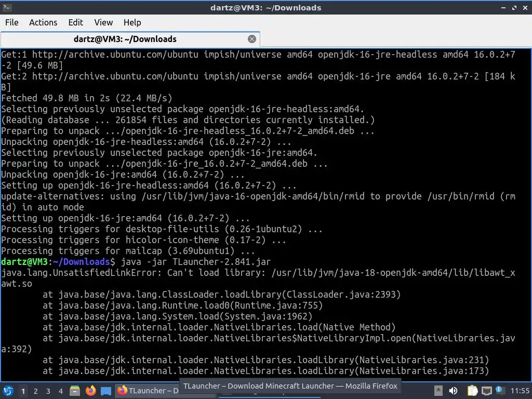
Task: Open the View menu
Action: tap(103, 22)
